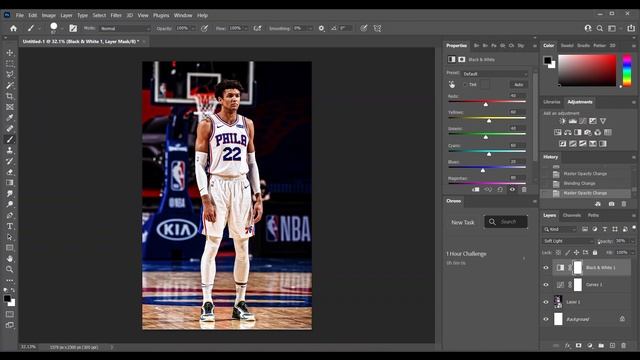
Task: Reset adjustment defaults in Properties panel
Action: click(500, 189)
